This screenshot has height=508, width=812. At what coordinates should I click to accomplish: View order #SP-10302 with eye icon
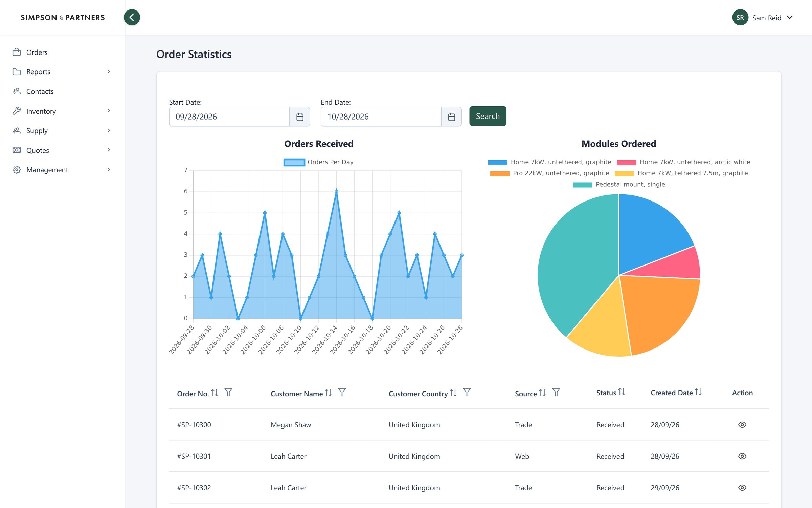tap(742, 488)
